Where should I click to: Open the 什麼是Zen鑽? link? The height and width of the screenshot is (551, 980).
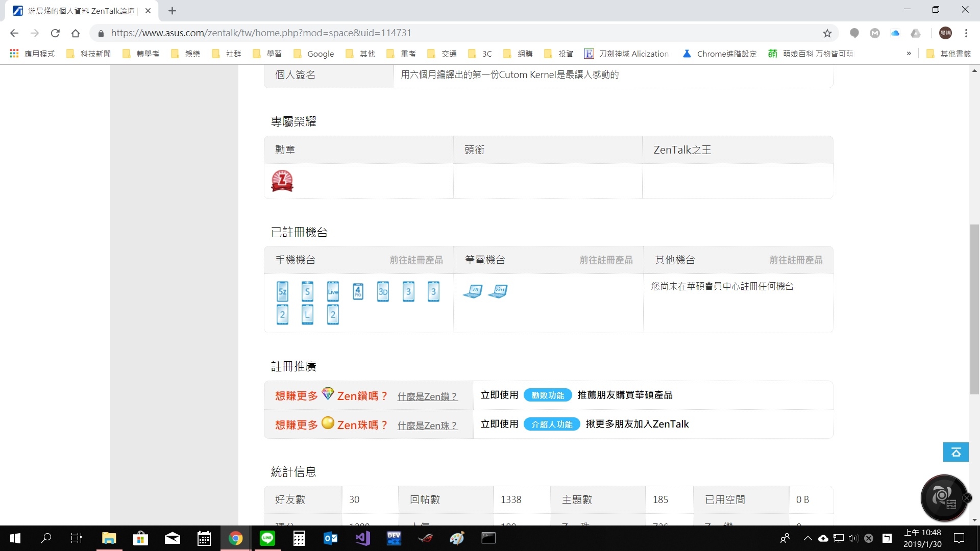coord(427,396)
